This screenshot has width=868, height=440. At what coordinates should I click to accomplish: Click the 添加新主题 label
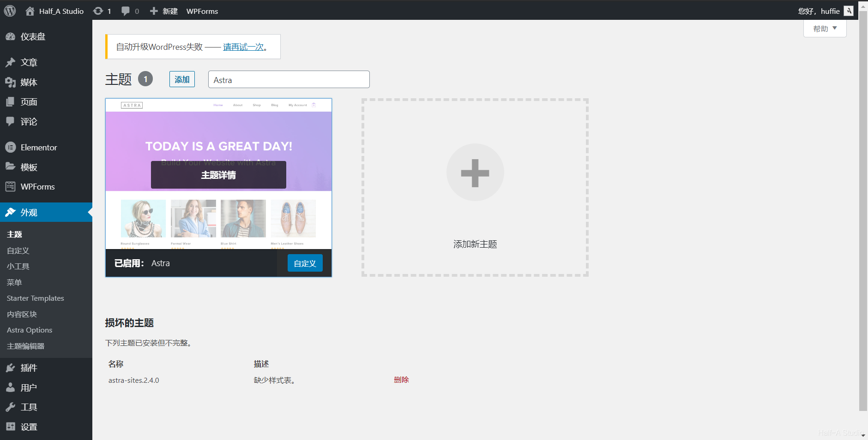(475, 244)
